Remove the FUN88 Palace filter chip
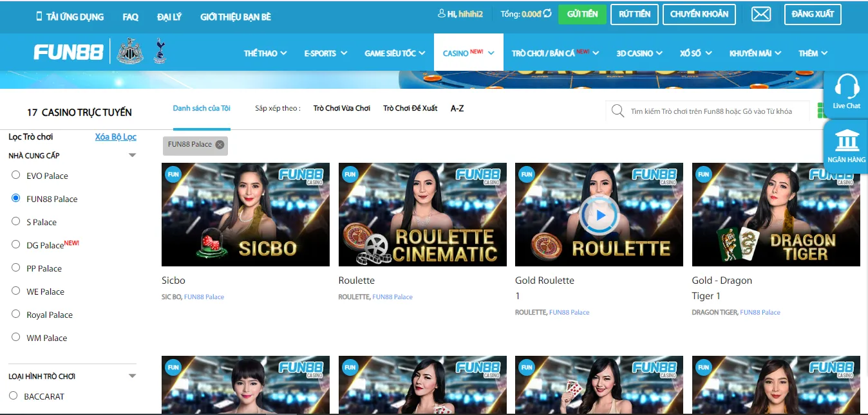 (x=220, y=145)
